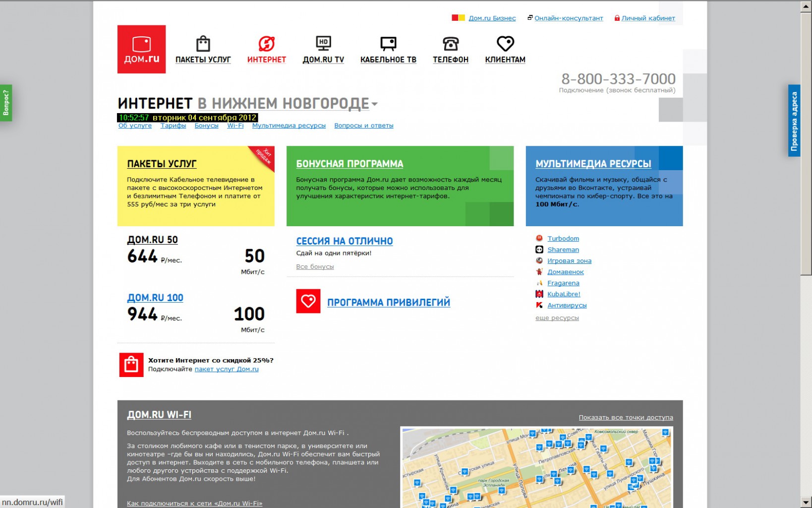The width and height of the screenshot is (812, 508).
Task: Click the Клиентам heart icon
Action: (x=505, y=44)
